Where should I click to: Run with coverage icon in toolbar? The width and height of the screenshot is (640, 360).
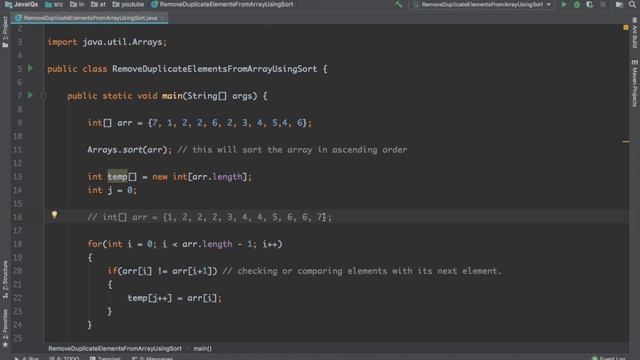point(589,4)
